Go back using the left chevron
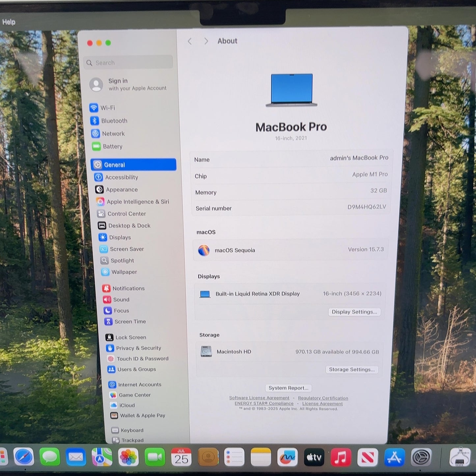The width and height of the screenshot is (476, 476). tap(190, 41)
